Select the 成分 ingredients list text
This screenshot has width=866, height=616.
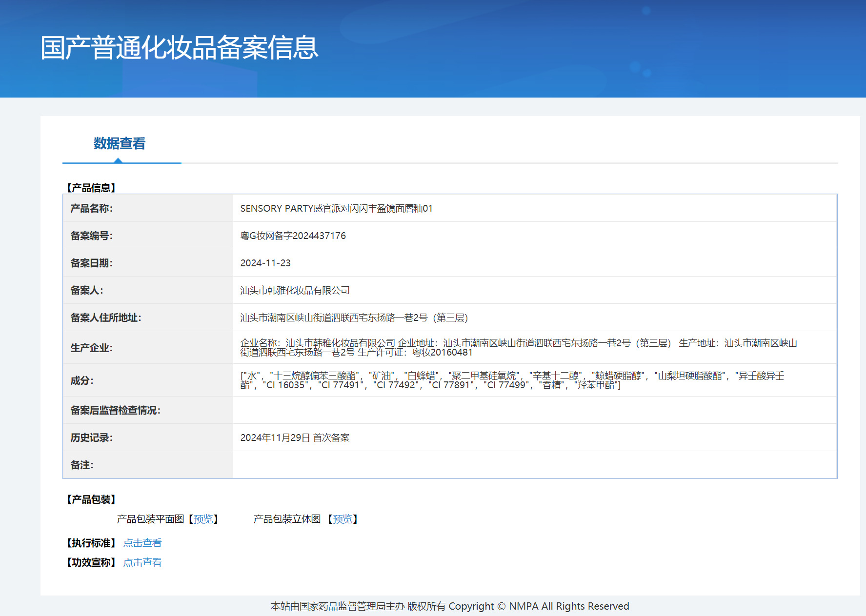[512, 380]
